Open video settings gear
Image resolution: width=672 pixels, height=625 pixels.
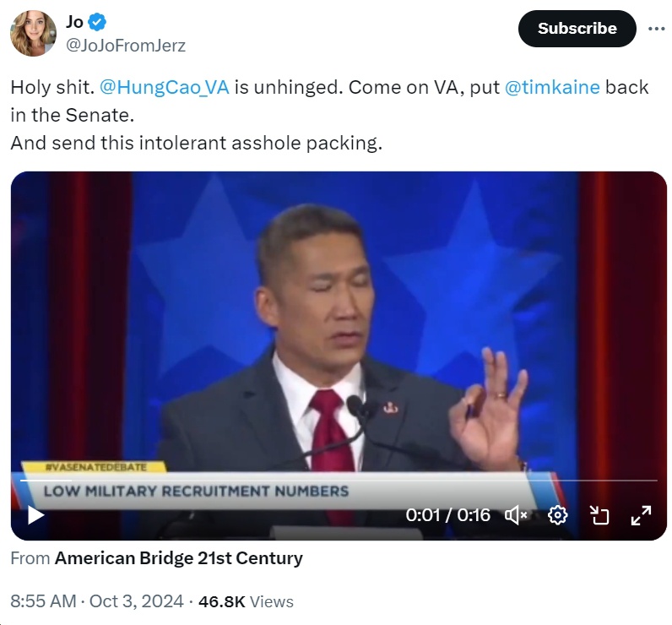[x=557, y=514]
